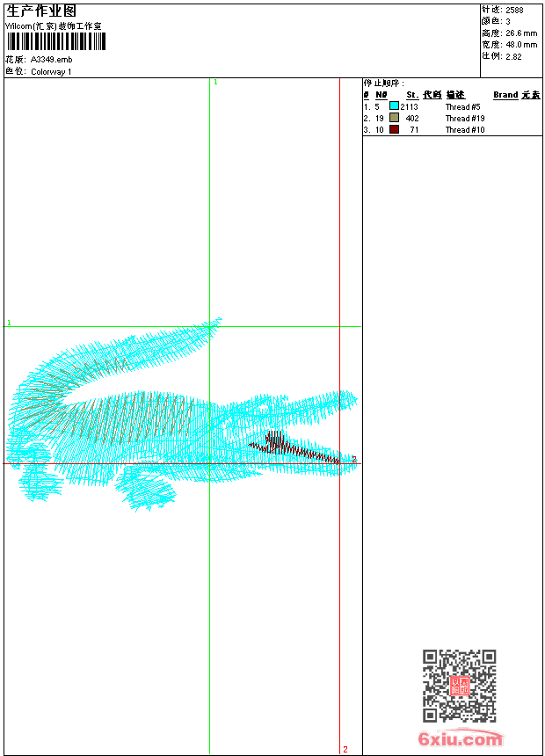The height and width of the screenshot is (756, 545).
Task: Click the N# column header
Action: [x=381, y=95]
